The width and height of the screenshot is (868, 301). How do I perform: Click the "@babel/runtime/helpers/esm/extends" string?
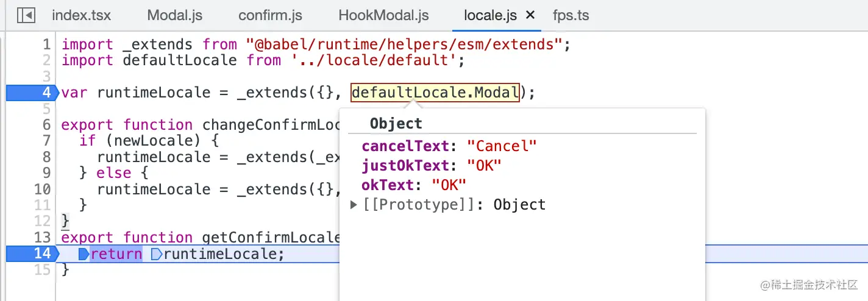[x=405, y=44]
